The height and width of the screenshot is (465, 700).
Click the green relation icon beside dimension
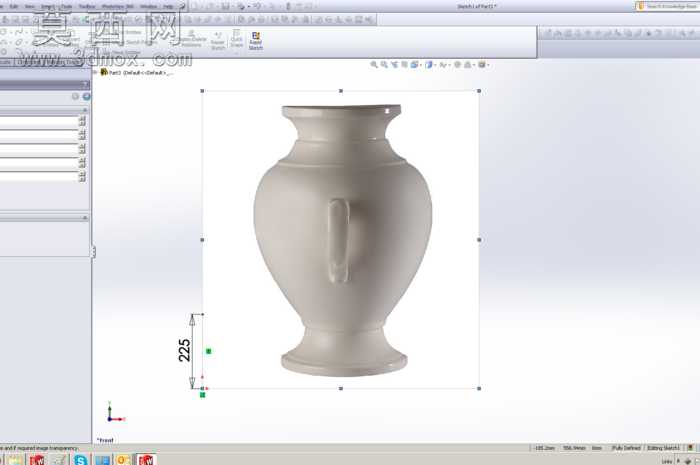[x=208, y=351]
